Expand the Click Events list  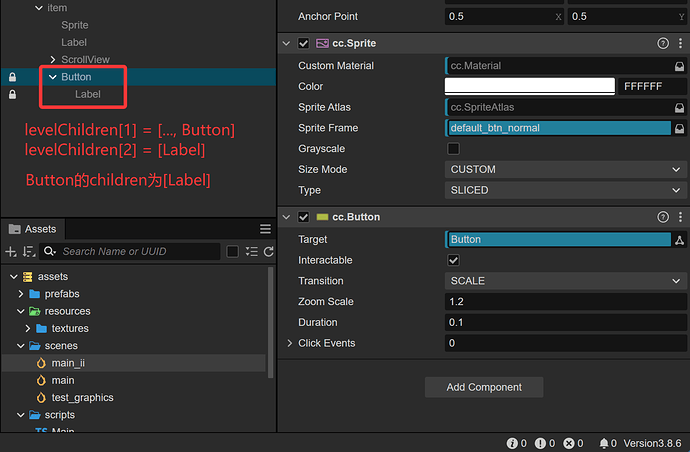[x=289, y=343]
